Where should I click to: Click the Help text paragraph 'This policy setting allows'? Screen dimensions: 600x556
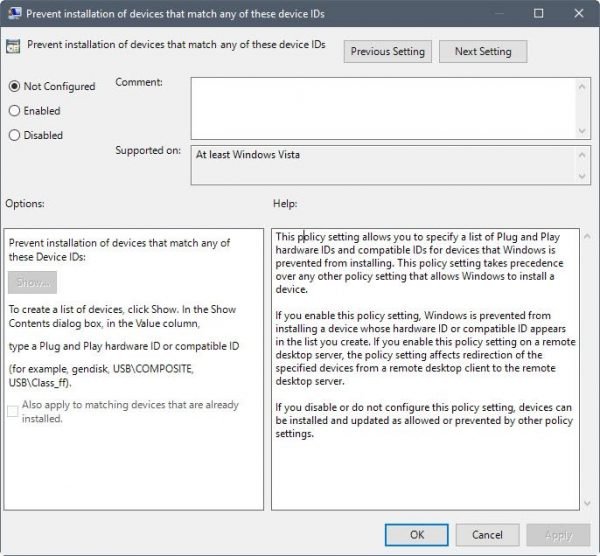pyautogui.click(x=419, y=263)
